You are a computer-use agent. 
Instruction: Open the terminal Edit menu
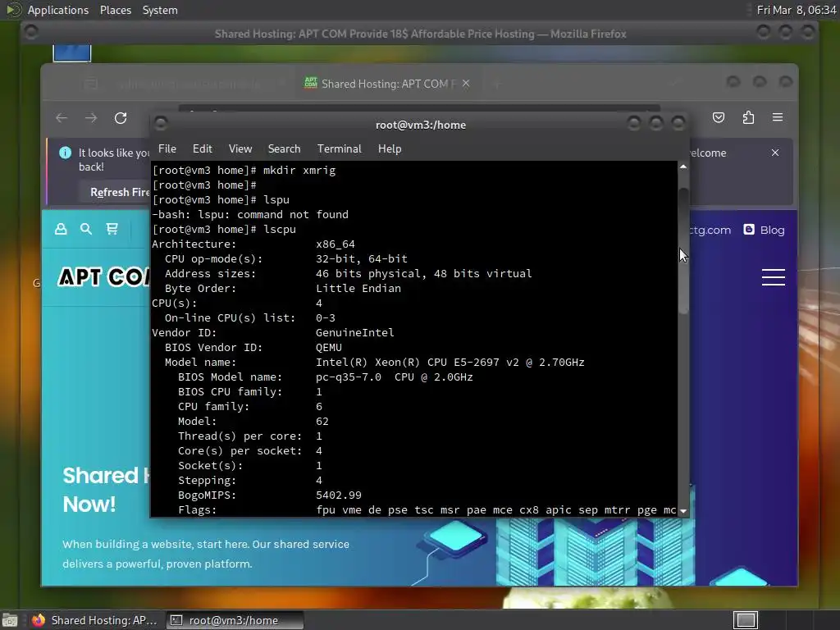(203, 149)
